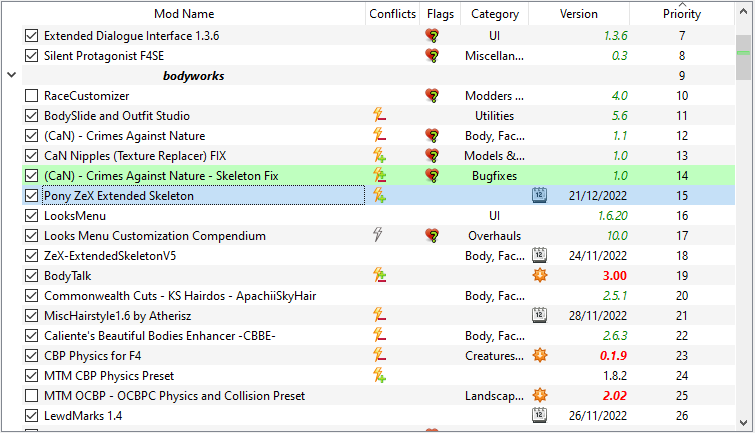
Task: Click the heart flag icon for Silent Protagonist F4SE
Action: [x=432, y=56]
